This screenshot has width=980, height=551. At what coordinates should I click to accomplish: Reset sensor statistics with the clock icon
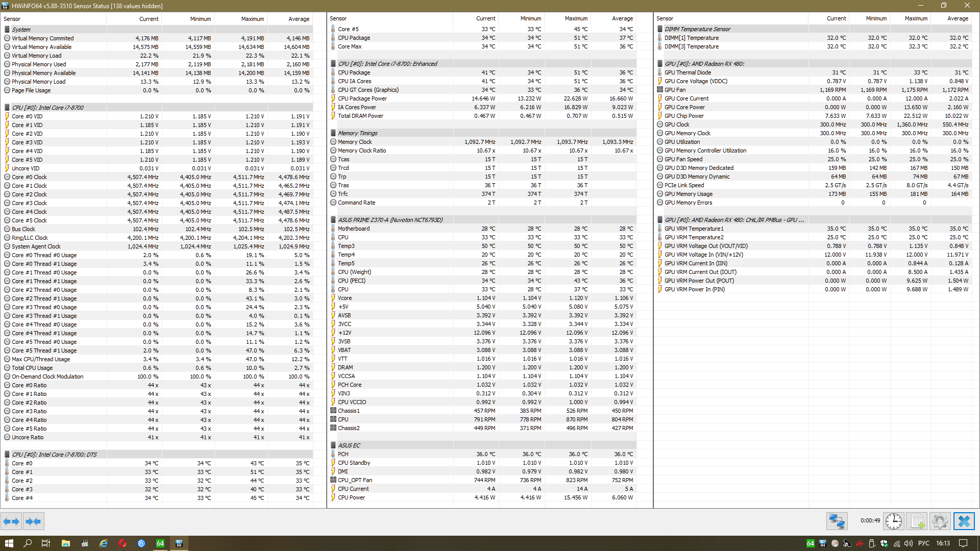coord(894,521)
